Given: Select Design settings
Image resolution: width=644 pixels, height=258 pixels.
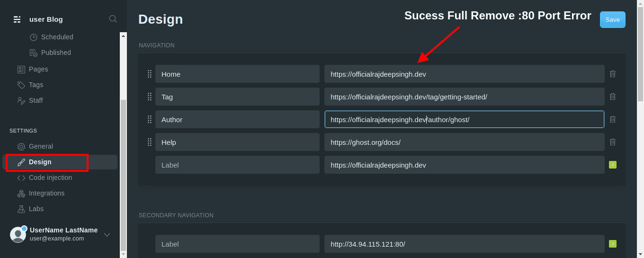Looking at the screenshot, I should point(40,162).
